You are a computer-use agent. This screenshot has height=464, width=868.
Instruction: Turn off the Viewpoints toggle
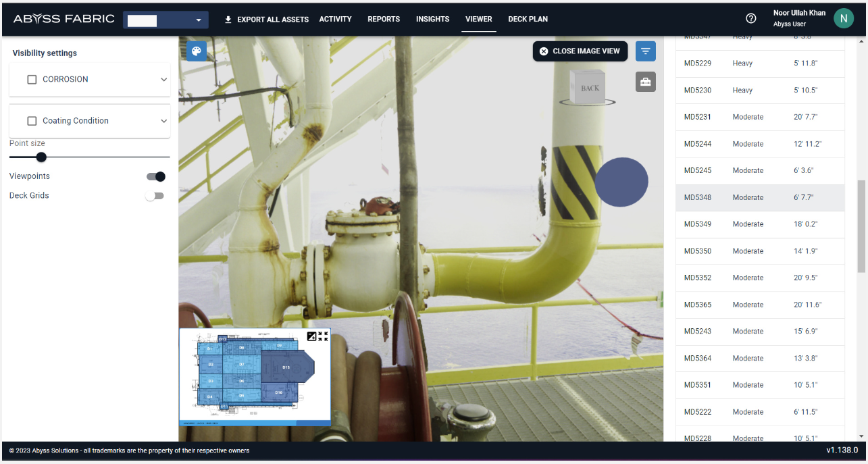(156, 177)
